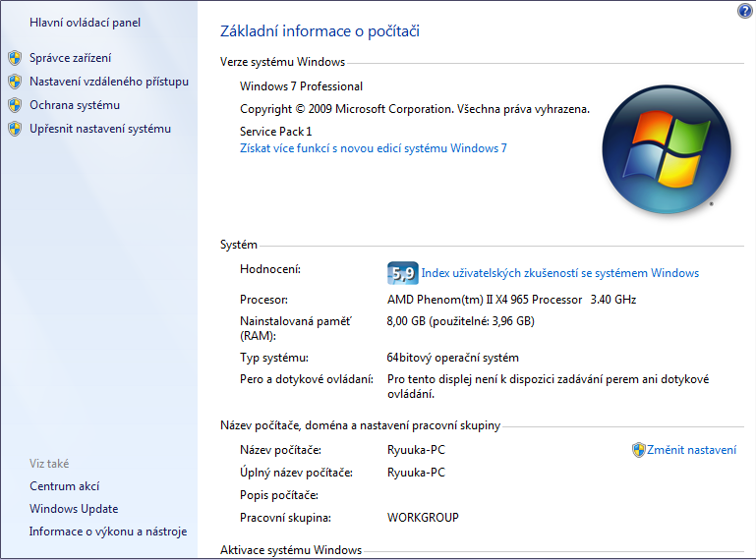Click the Aktivace systému Windows section header
Screen dimensions: 756x560
click(x=291, y=550)
